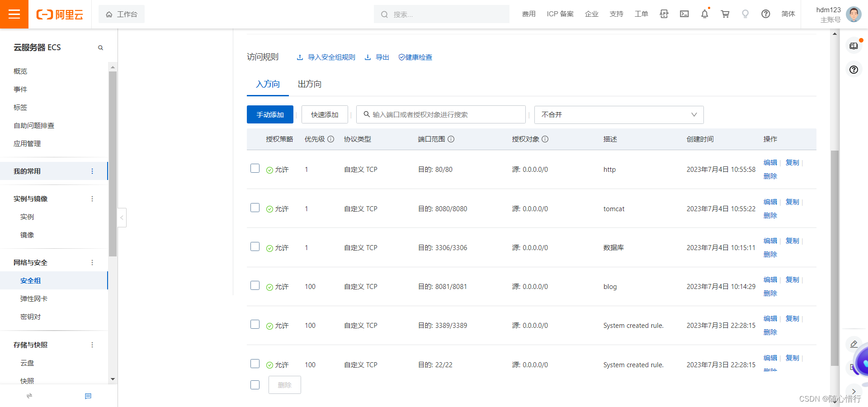Open the API tools icon in header
868x407 pixels.
664,14
